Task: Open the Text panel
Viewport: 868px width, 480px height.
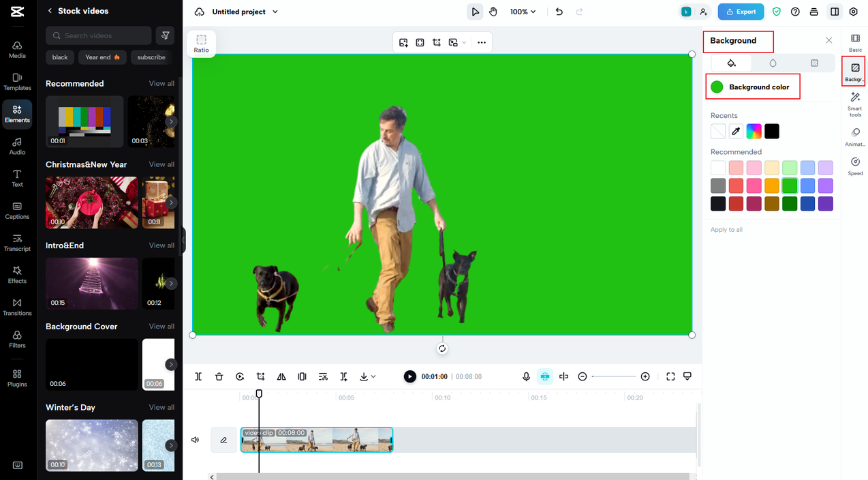Action: pos(17,178)
